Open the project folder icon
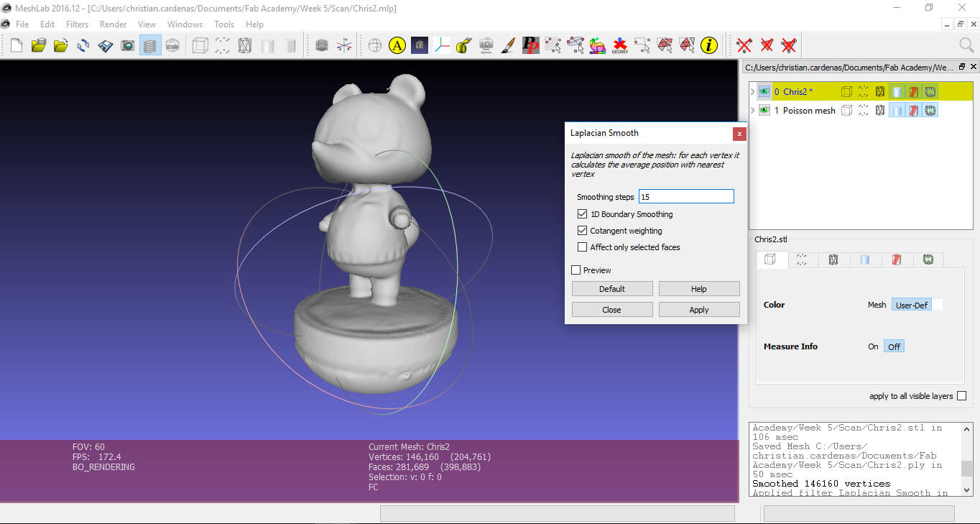This screenshot has width=980, height=524. pyautogui.click(x=39, y=46)
